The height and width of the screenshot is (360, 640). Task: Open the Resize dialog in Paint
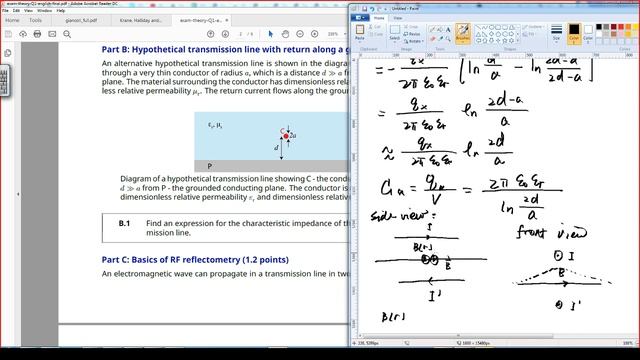point(412,34)
